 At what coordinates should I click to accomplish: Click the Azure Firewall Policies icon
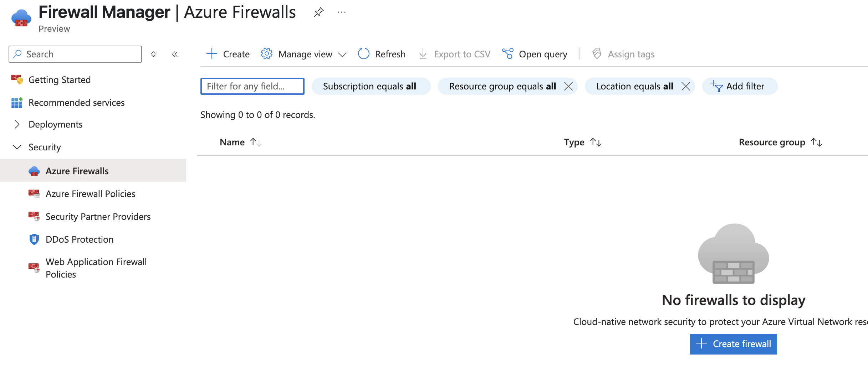pyautogui.click(x=34, y=194)
